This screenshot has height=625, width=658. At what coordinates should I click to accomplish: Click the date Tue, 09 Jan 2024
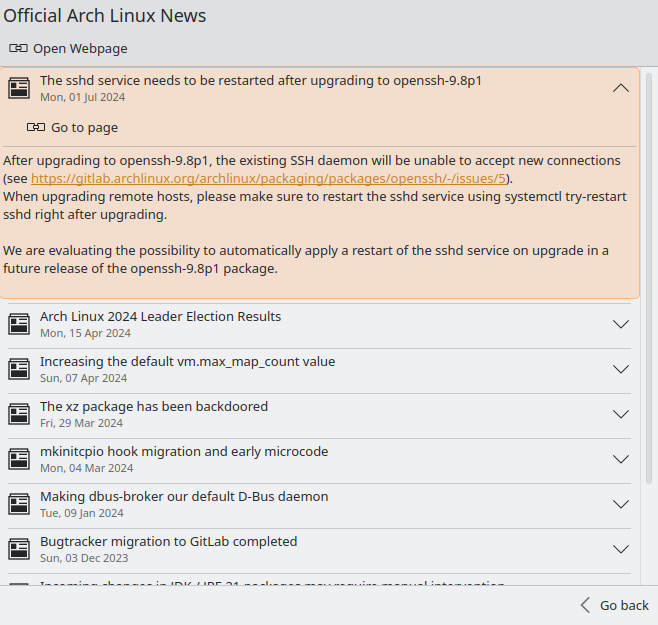[82, 513]
